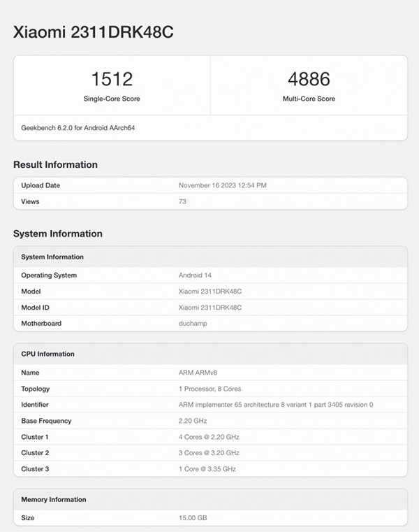419x532 pixels.
Task: Click the Model ID row value
Action: (210, 308)
